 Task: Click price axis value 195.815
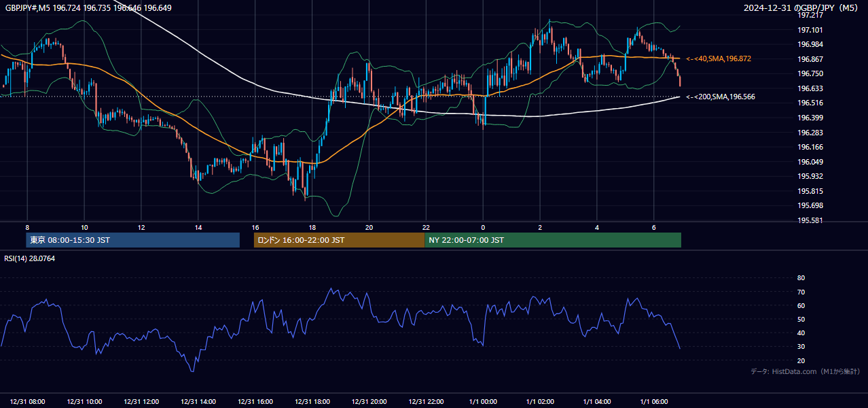click(x=810, y=191)
